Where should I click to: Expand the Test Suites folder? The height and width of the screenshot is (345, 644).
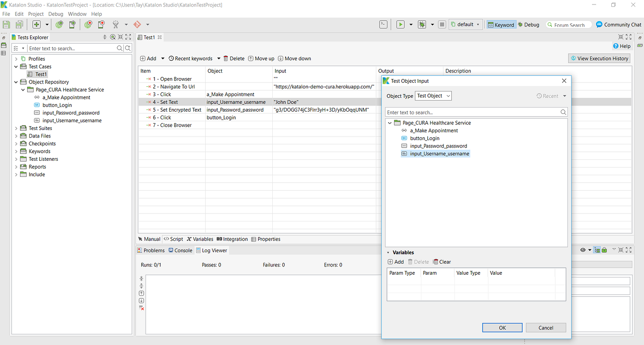click(x=16, y=128)
